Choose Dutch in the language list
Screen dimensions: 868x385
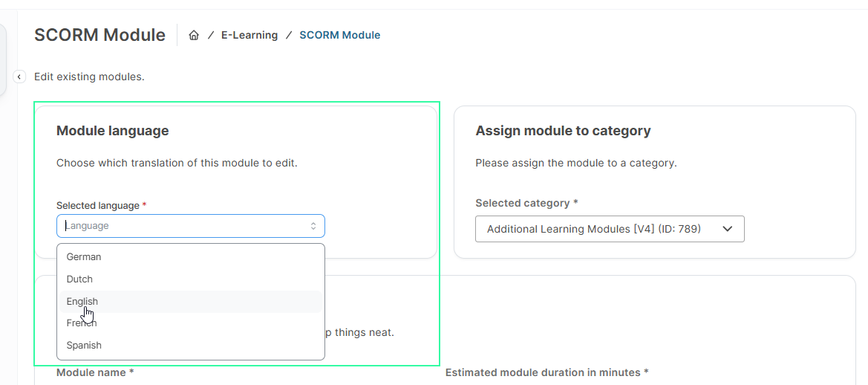coord(79,279)
